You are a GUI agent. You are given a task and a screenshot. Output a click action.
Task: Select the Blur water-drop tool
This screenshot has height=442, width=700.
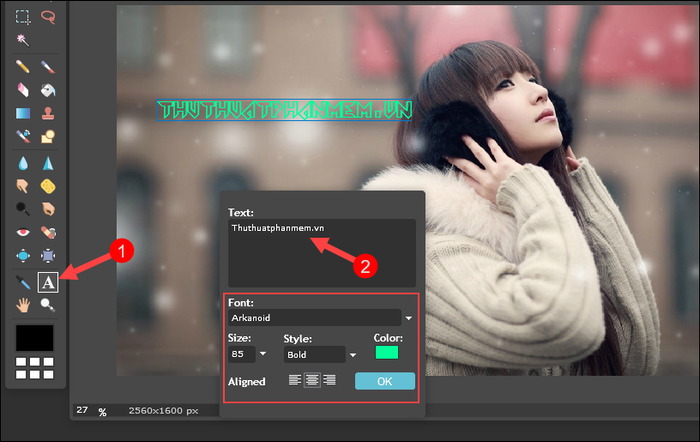click(23, 163)
